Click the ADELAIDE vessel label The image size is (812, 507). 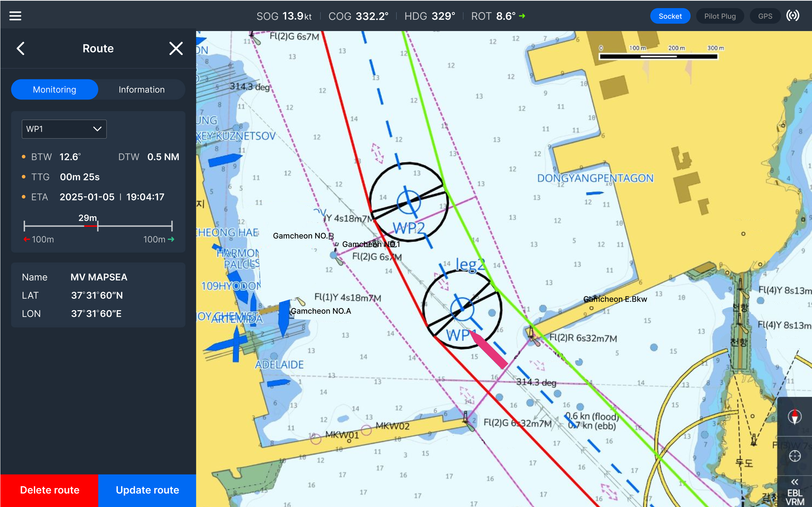click(x=279, y=364)
